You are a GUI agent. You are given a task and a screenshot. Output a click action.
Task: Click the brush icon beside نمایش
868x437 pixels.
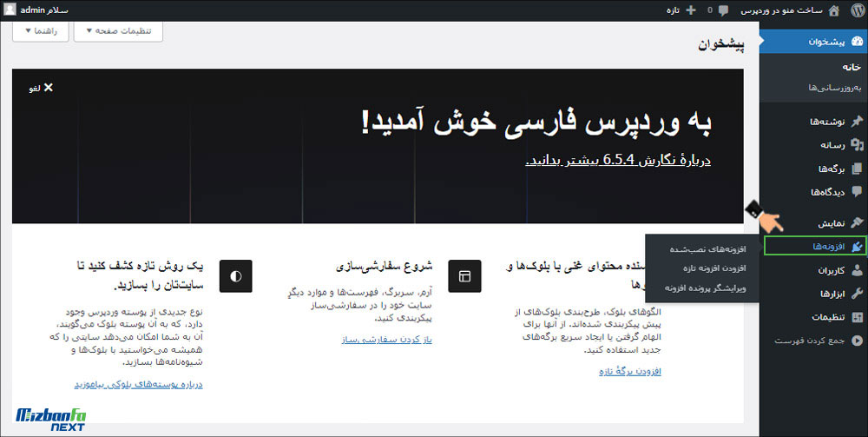857,224
